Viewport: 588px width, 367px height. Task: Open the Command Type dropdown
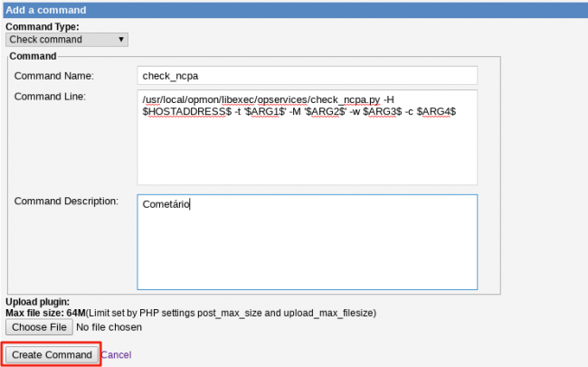66,40
